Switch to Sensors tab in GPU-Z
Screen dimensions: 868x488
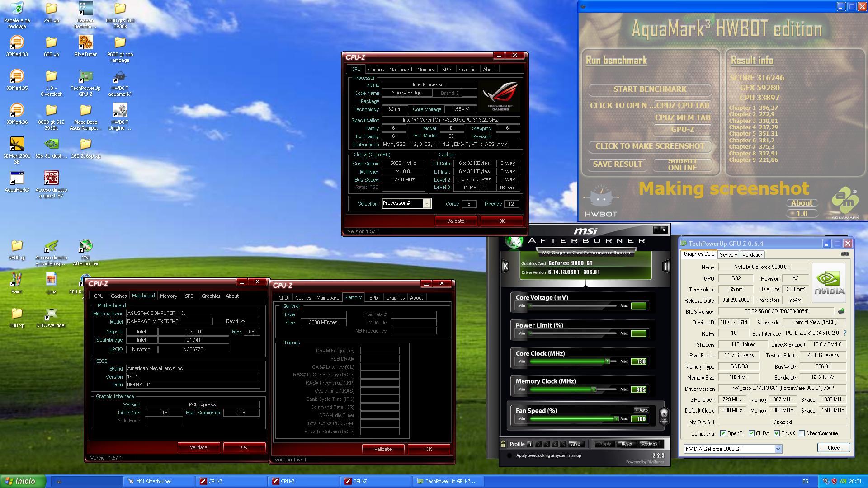pos(728,255)
